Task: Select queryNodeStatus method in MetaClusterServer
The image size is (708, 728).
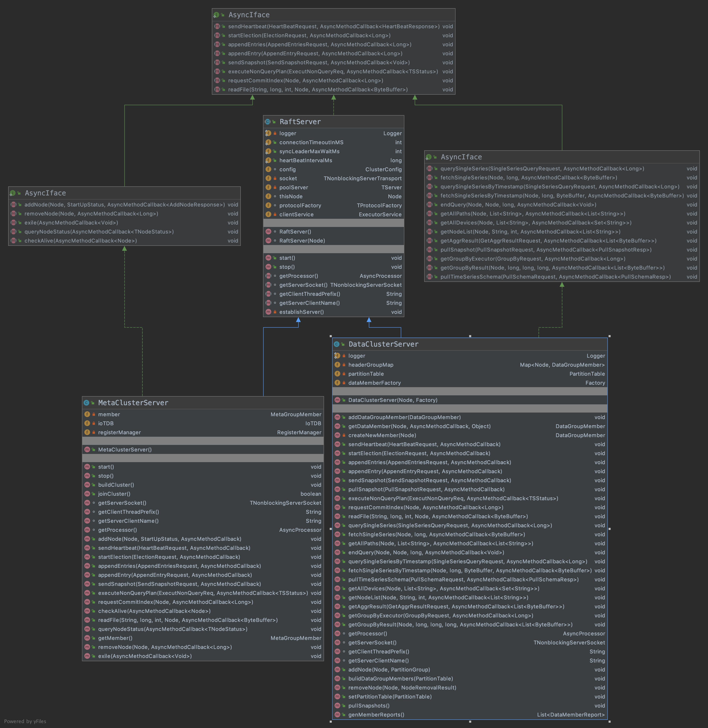Action: point(203,629)
